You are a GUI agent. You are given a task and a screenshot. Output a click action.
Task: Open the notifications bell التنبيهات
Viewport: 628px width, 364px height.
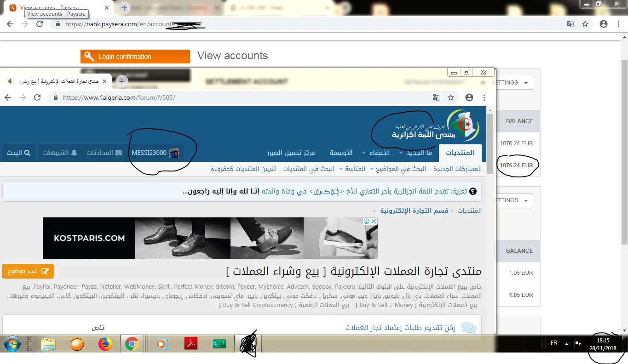point(60,153)
